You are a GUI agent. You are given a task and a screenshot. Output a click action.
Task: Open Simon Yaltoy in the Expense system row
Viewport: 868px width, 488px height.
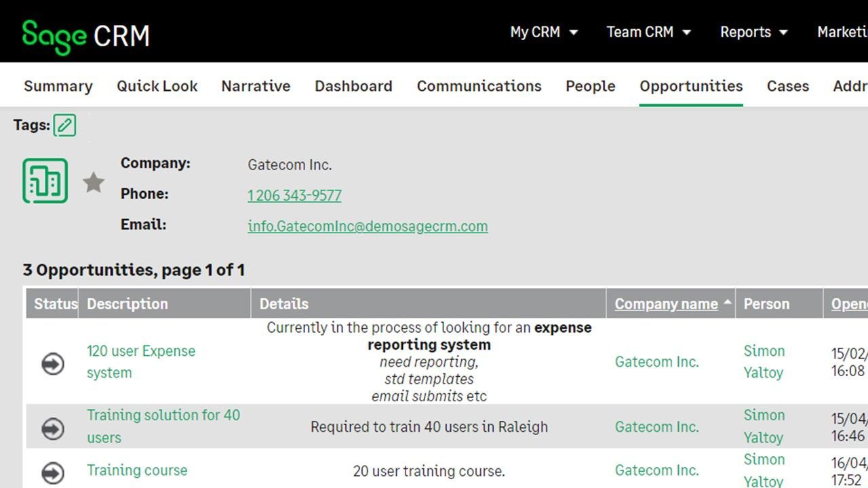point(764,362)
